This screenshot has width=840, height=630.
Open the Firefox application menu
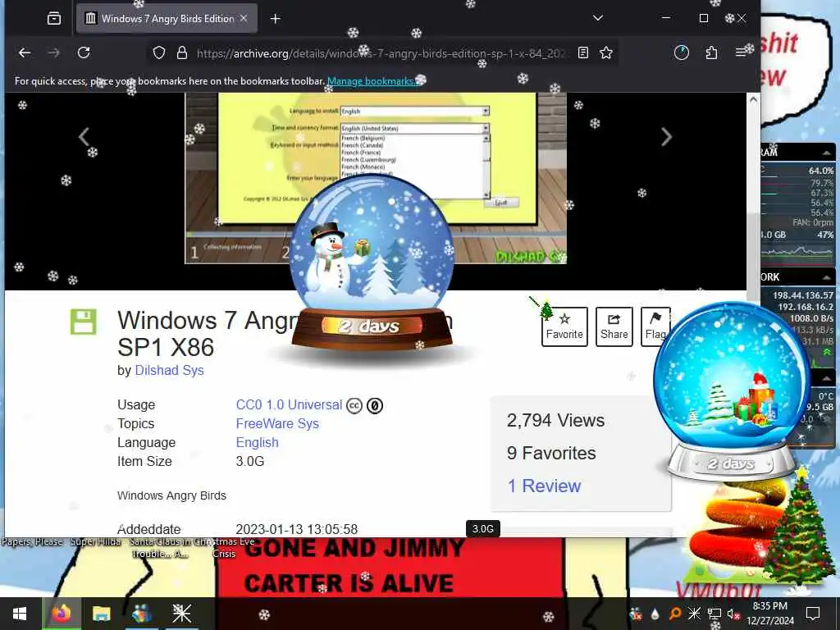pyautogui.click(x=741, y=52)
